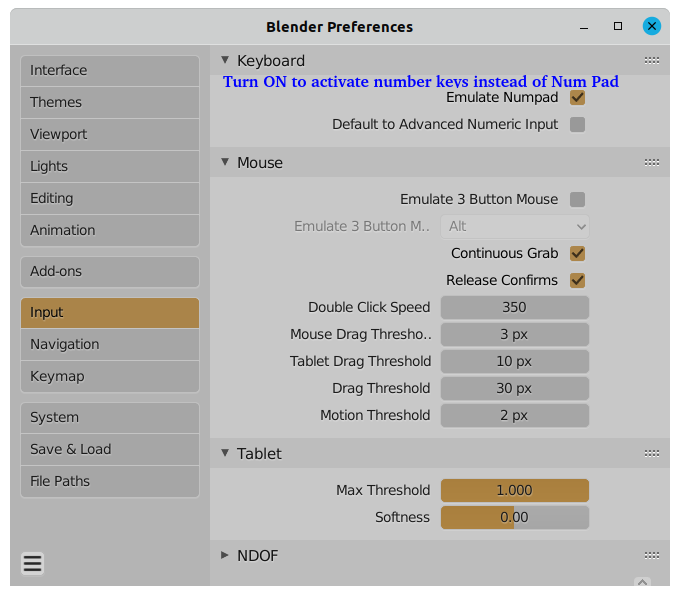Open the Themes preferences section
Screen dimensions: 680x596
click(x=110, y=102)
